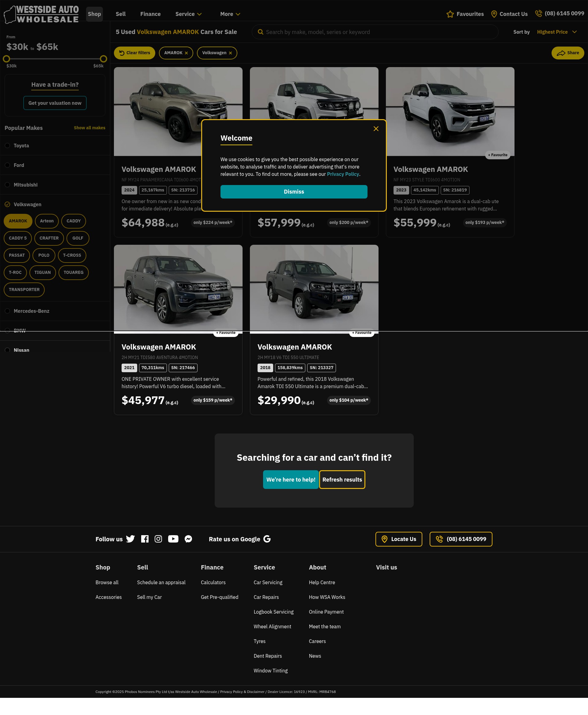The height and width of the screenshot is (715, 588).
Task: Click into the car search field
Action: point(375,32)
